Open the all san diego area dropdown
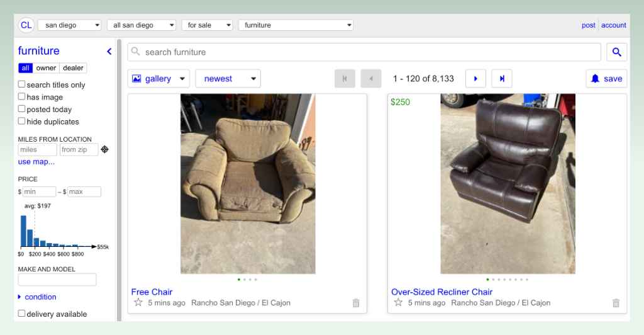This screenshot has height=335, width=644. [142, 25]
